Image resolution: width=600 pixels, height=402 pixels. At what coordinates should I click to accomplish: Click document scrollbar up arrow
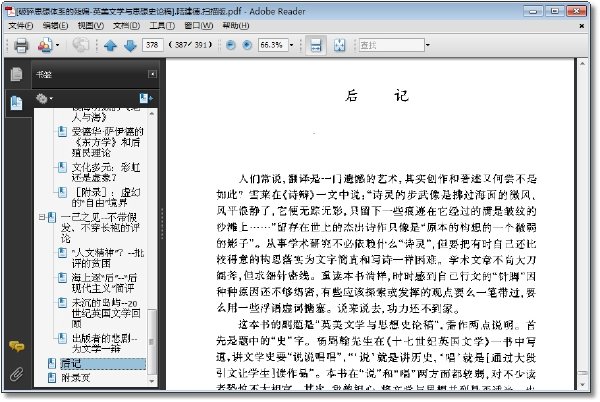(582, 64)
